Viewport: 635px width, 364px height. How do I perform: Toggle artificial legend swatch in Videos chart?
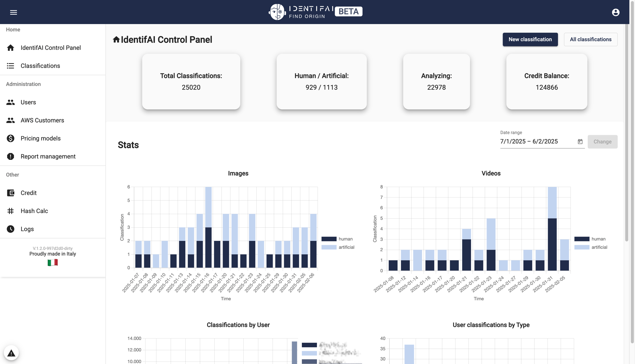(x=582, y=247)
